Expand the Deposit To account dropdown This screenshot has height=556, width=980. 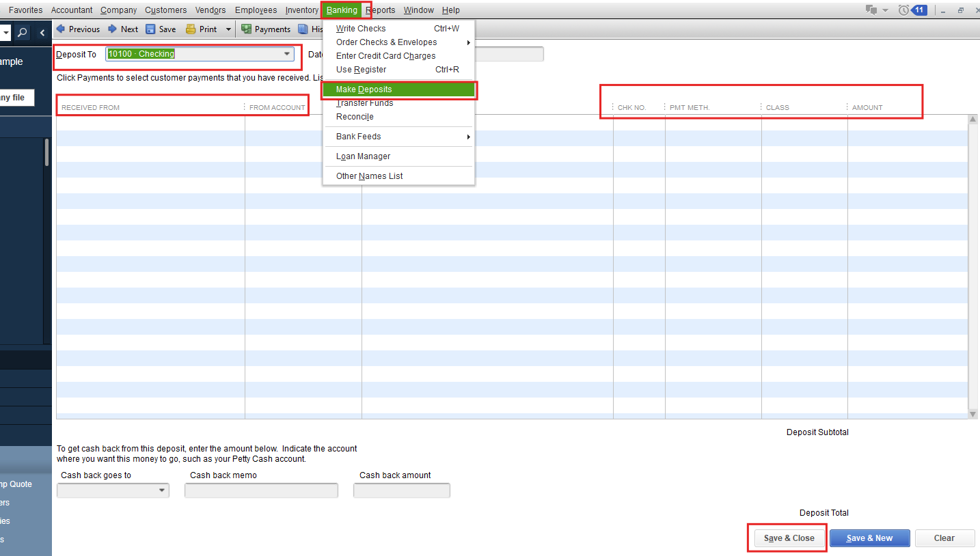click(x=287, y=54)
